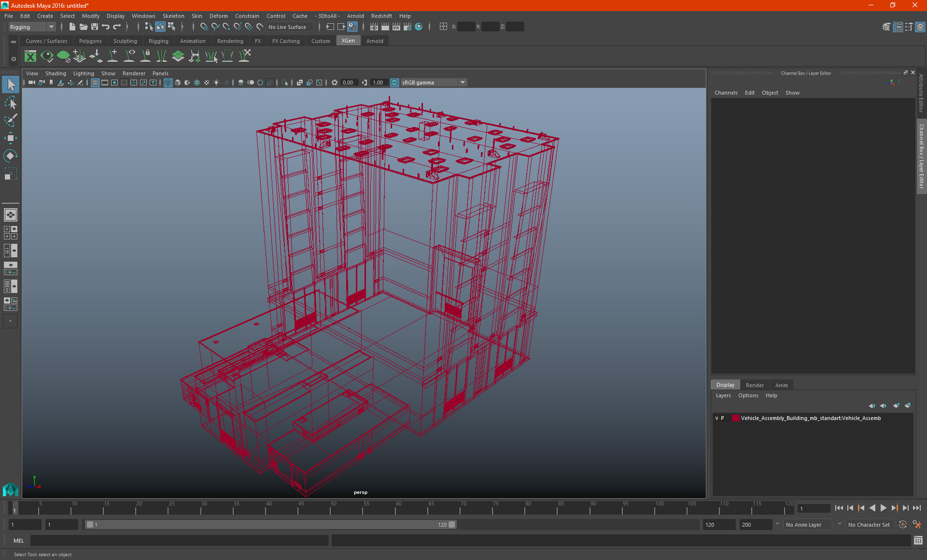Click the XGen preview eye icon
Viewport: 927px width, 560px height.
coord(47,56)
